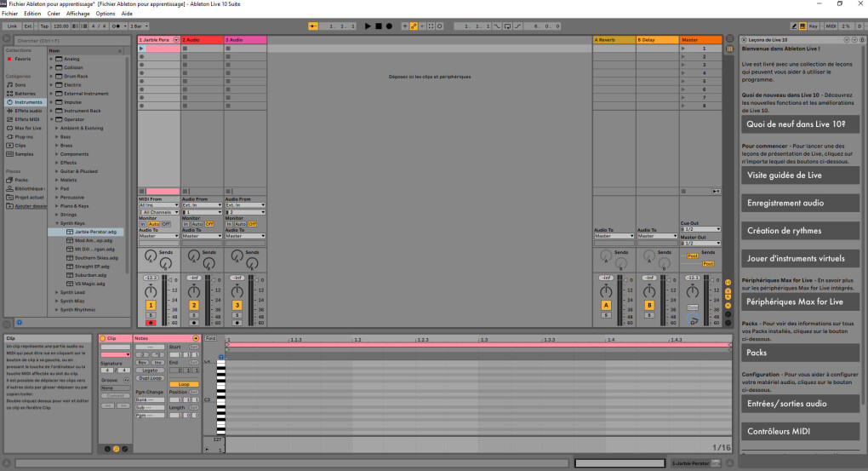Toggle the Loop button in clip
This screenshot has width=868, height=471.
click(185, 384)
